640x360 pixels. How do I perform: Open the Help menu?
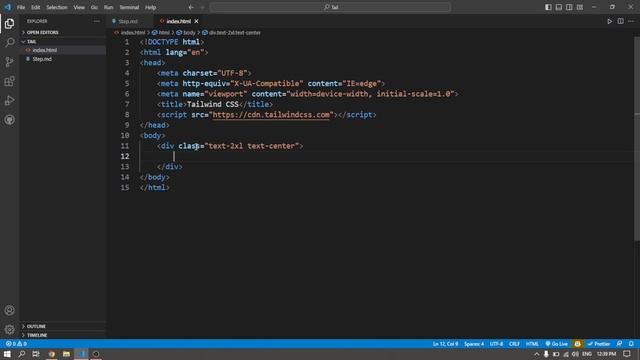pyautogui.click(x=151, y=7)
